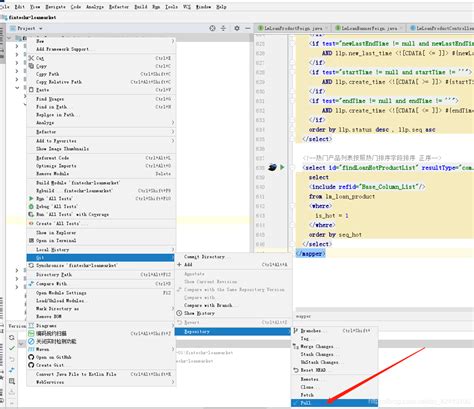Hide the Project panel with minus icon
The image size is (474, 409).
click(248, 28)
